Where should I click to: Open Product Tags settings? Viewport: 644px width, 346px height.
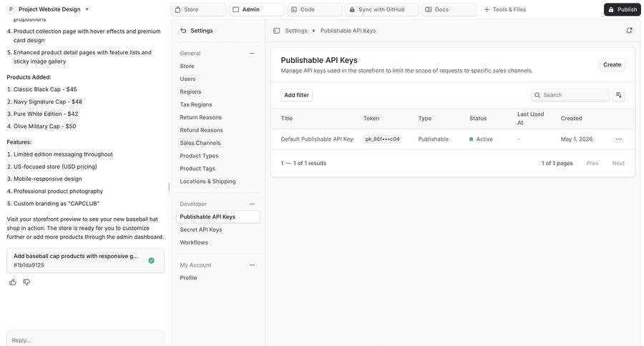(x=197, y=168)
